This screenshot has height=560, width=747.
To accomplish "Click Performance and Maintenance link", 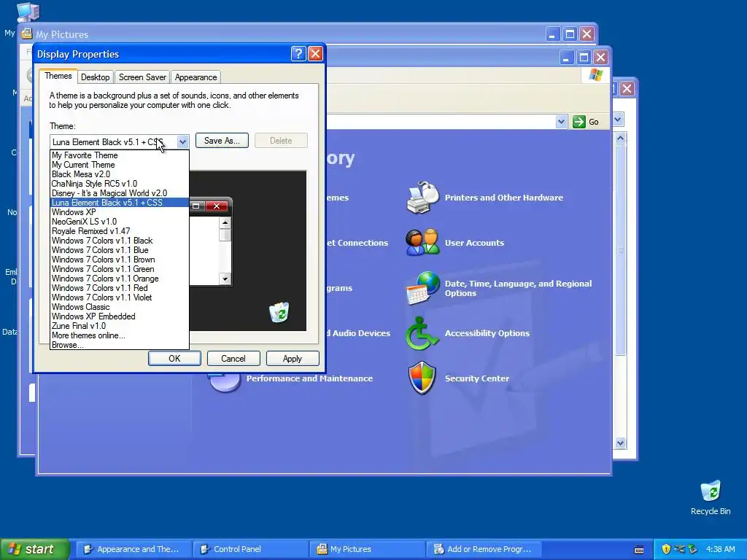I will [x=309, y=378].
